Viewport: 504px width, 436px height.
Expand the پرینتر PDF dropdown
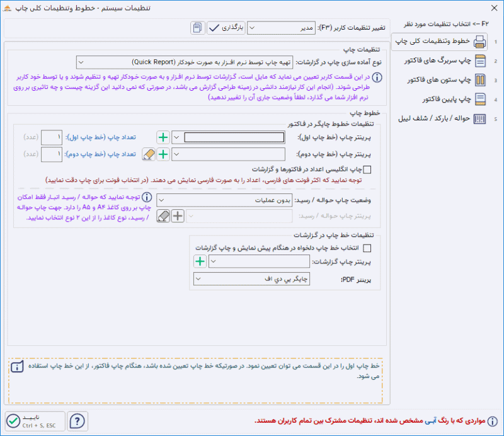[251, 278]
